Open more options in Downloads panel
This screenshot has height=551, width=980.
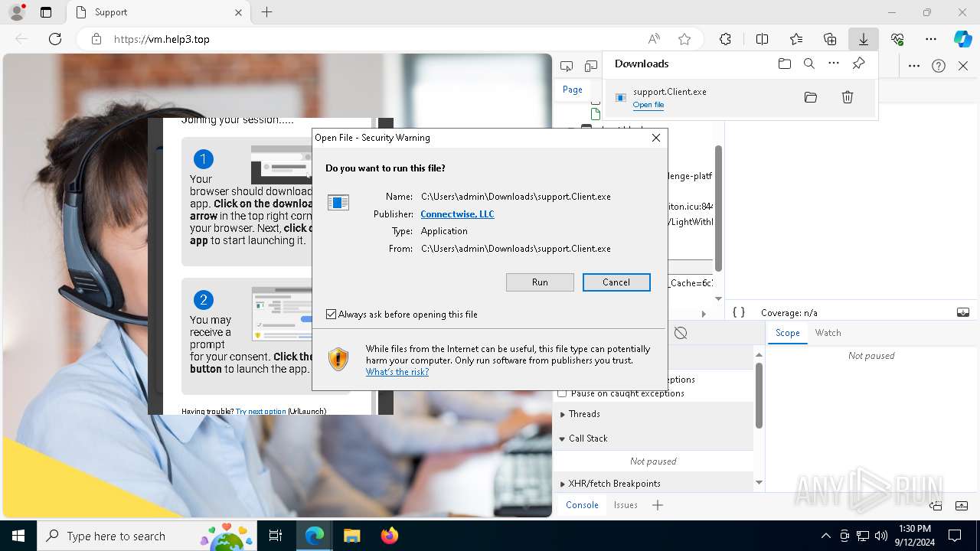point(834,64)
